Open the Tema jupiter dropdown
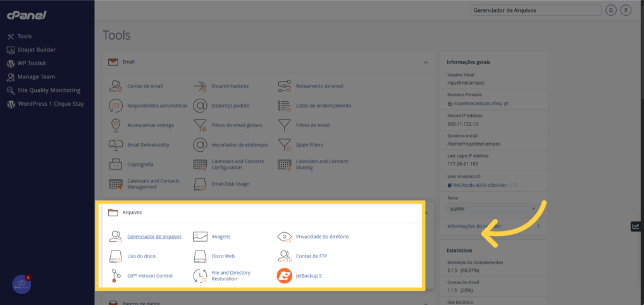 (493, 208)
